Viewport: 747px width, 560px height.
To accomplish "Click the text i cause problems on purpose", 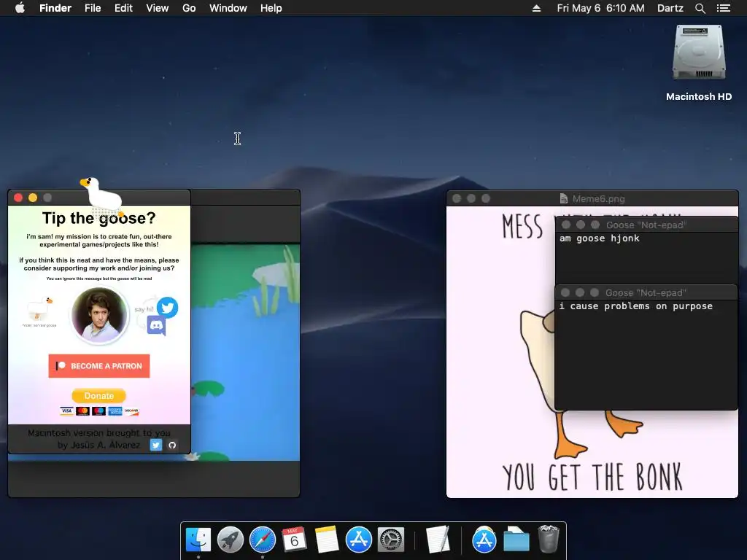I will pos(635,306).
